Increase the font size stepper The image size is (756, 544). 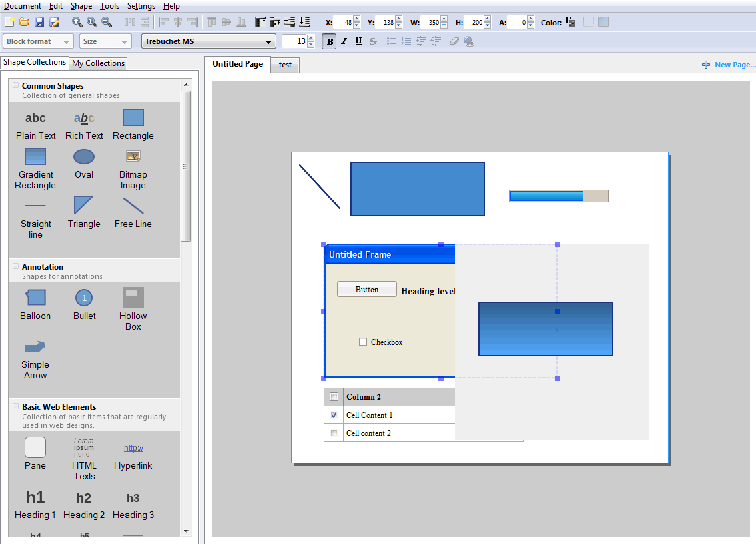(x=310, y=39)
